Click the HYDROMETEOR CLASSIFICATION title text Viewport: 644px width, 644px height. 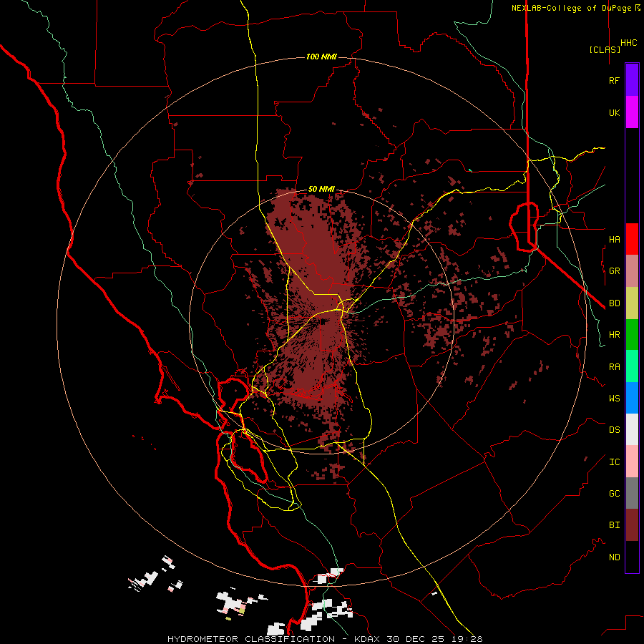click(251, 639)
